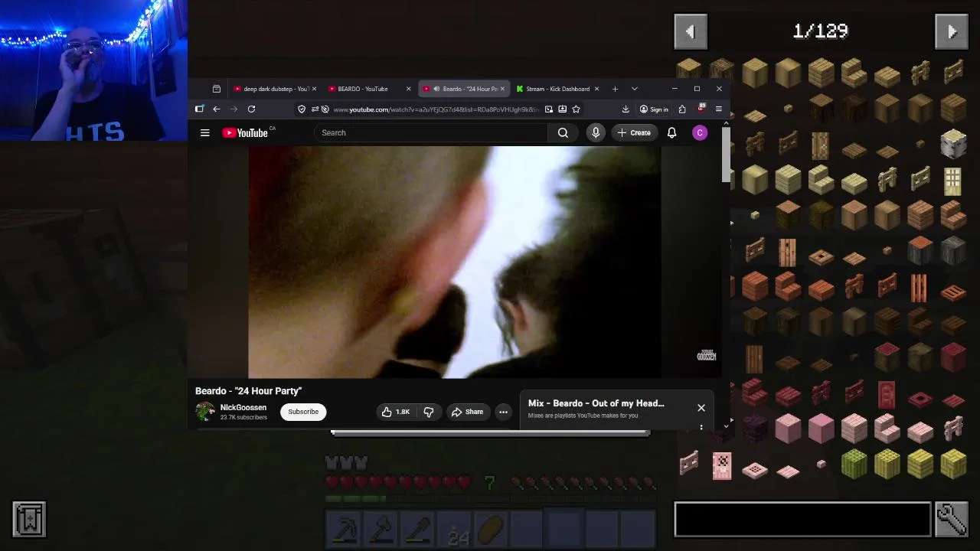980x551 pixels.
Task: Expand the list all tabs dropdown
Action: tap(634, 89)
